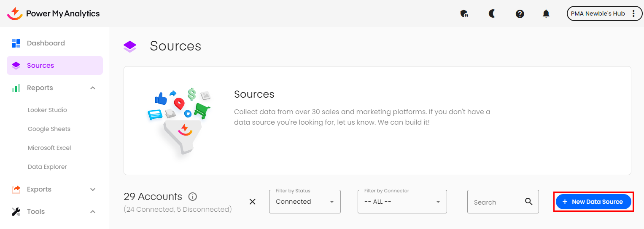Open Google Sheets reports
Image resolution: width=644 pixels, height=229 pixels.
(49, 129)
